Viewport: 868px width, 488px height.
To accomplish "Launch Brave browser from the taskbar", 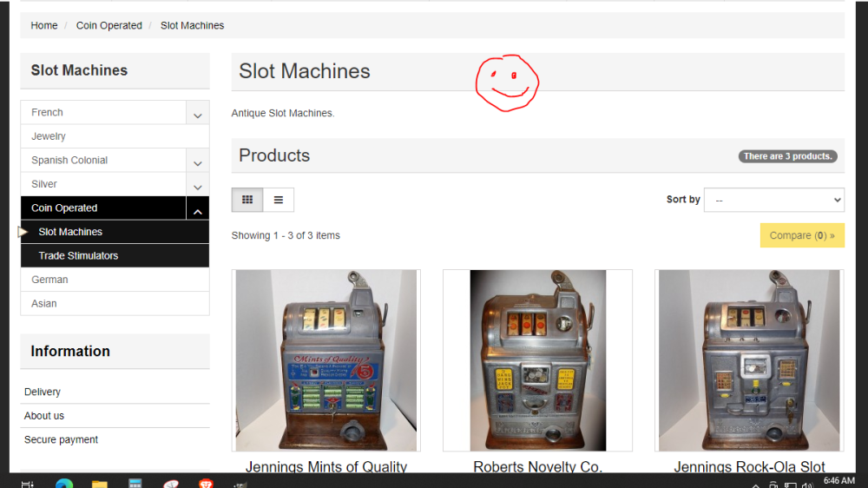I will (206, 483).
